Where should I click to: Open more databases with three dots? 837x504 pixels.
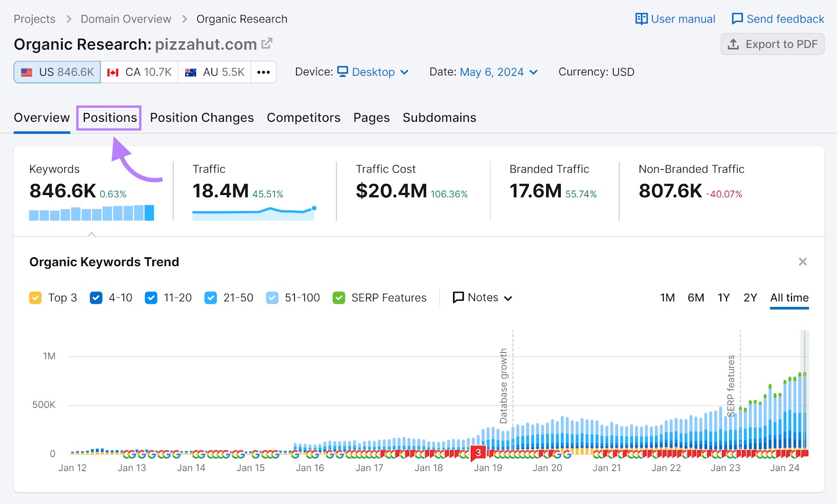pos(264,72)
